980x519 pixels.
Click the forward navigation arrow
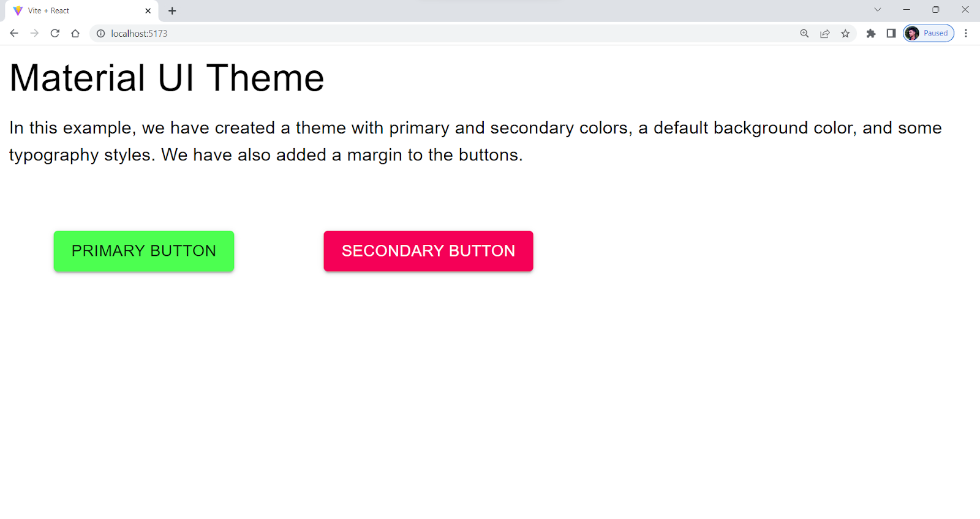tap(34, 34)
